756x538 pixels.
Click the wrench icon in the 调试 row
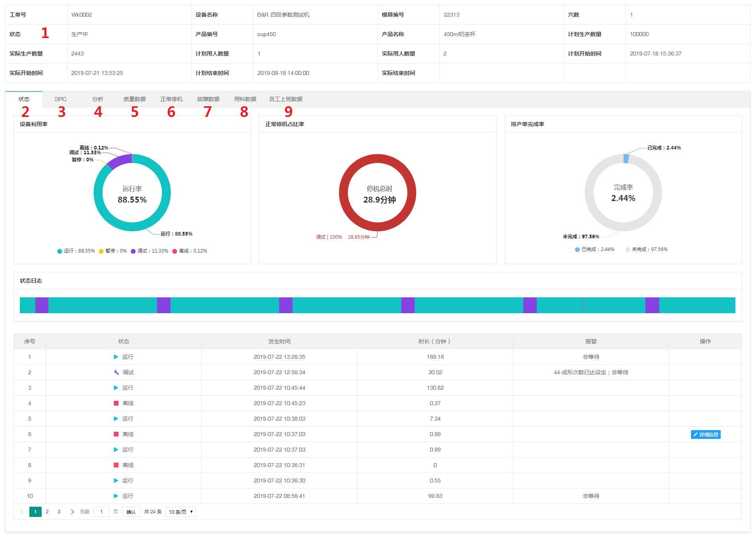116,372
